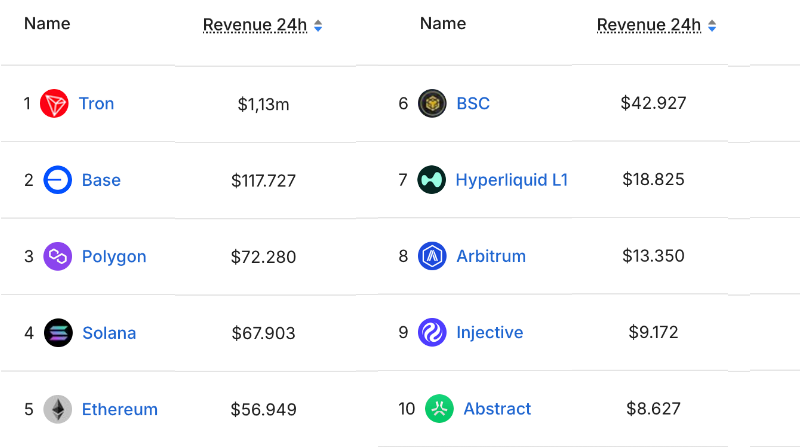Select the $9.172 revenue value

click(x=654, y=332)
